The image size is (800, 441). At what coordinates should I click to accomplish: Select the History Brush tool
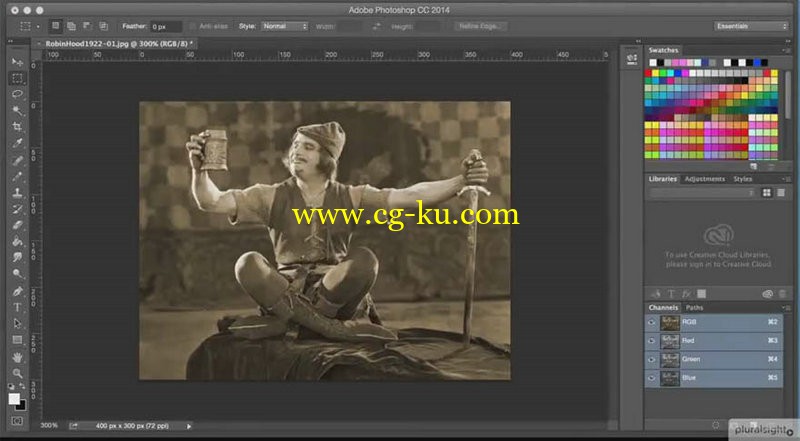point(17,209)
